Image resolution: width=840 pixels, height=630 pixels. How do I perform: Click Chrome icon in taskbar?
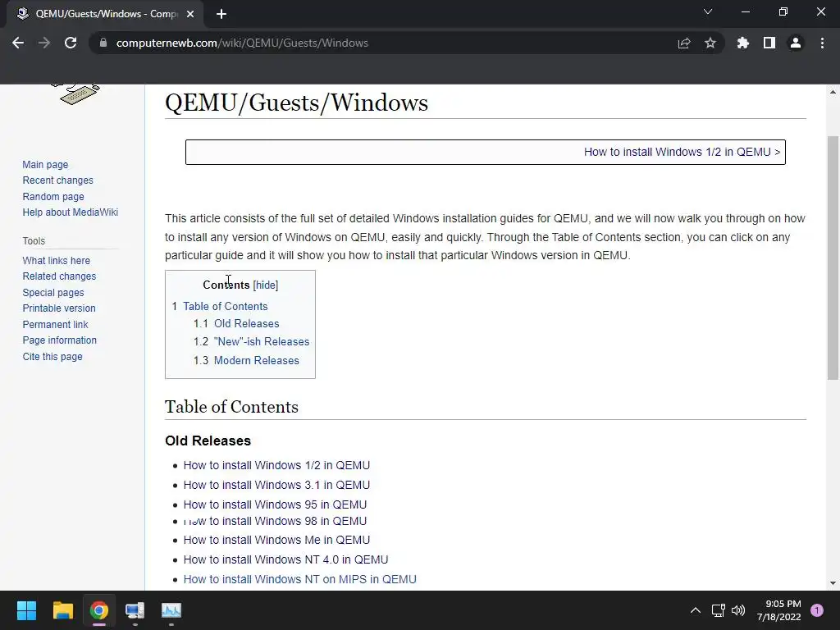pos(99,610)
